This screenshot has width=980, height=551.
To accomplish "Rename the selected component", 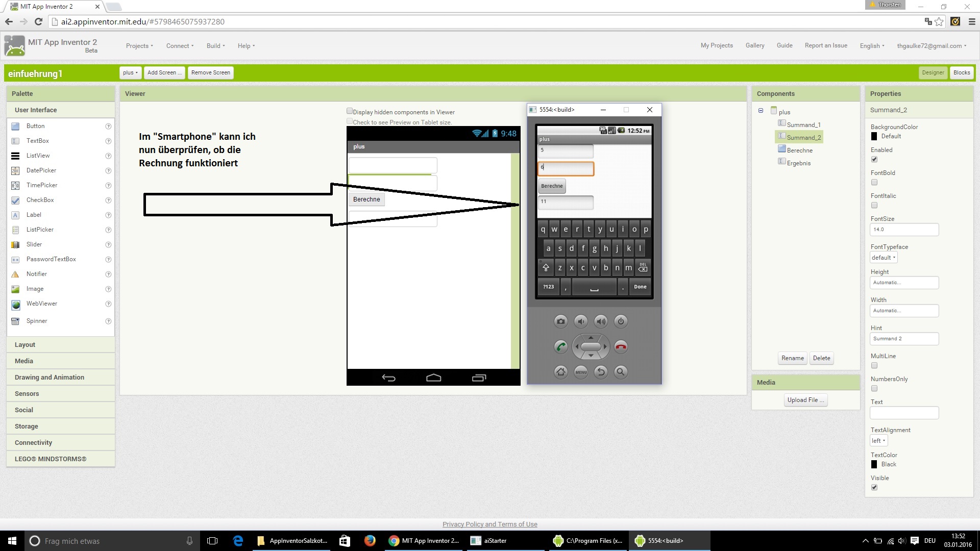I will [x=793, y=358].
